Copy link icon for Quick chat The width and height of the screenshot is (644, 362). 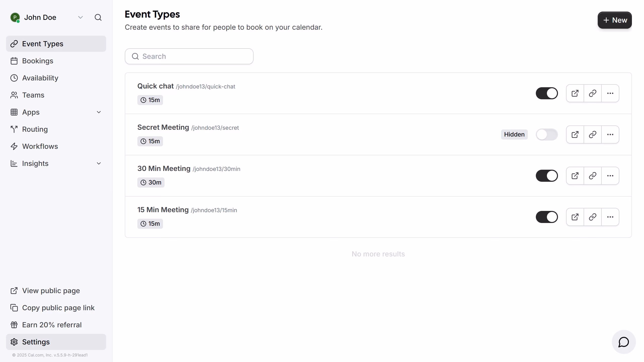(x=593, y=93)
